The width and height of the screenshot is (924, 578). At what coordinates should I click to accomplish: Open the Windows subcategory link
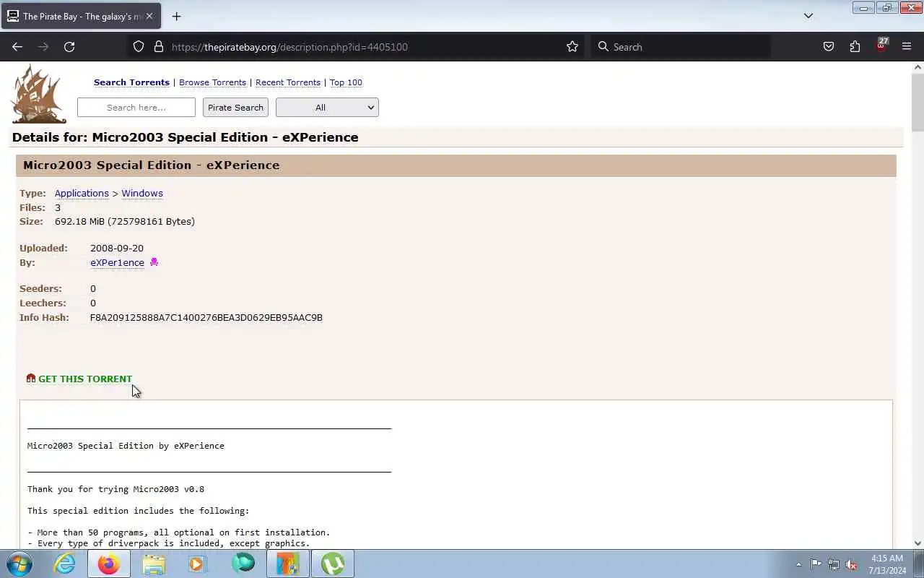[x=142, y=193]
